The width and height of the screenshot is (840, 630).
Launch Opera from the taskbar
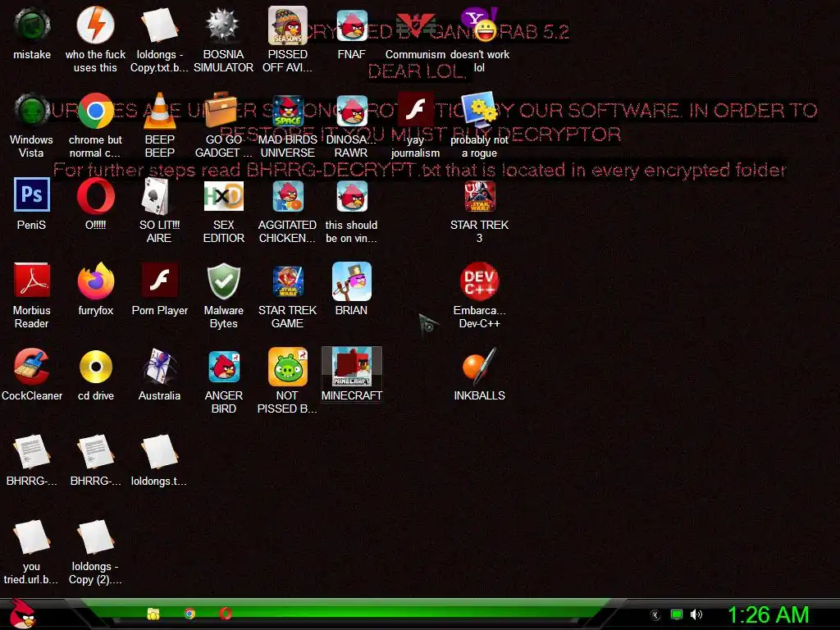coord(226,614)
